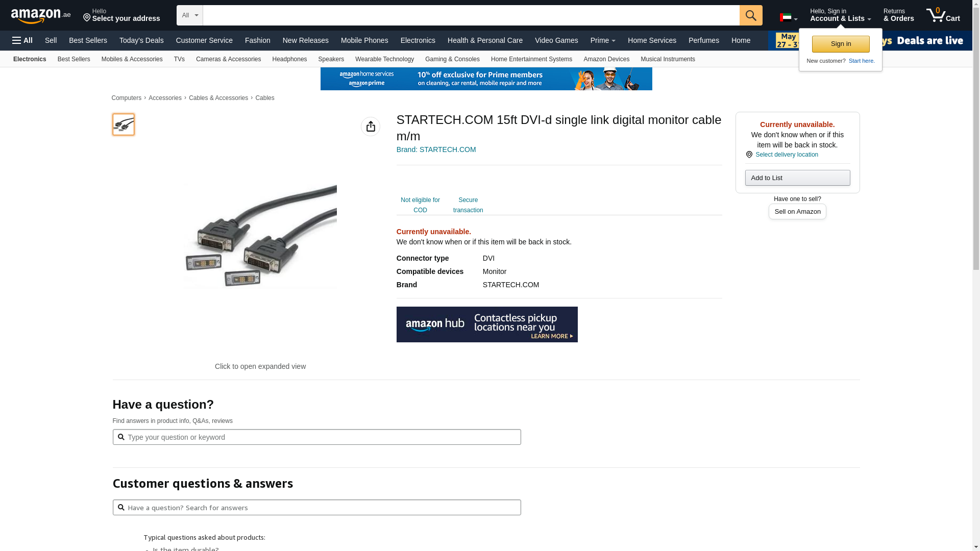Screen dimensions: 980x551
Task: Open the Prime dropdown menu
Action: click(x=602, y=40)
